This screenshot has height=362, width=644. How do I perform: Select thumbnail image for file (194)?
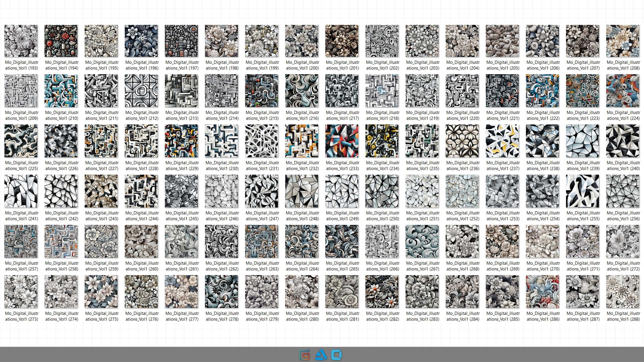pyautogui.click(x=61, y=41)
